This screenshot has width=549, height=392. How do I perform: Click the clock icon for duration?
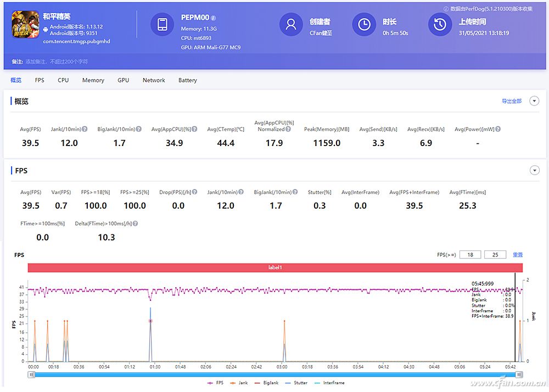coord(364,25)
